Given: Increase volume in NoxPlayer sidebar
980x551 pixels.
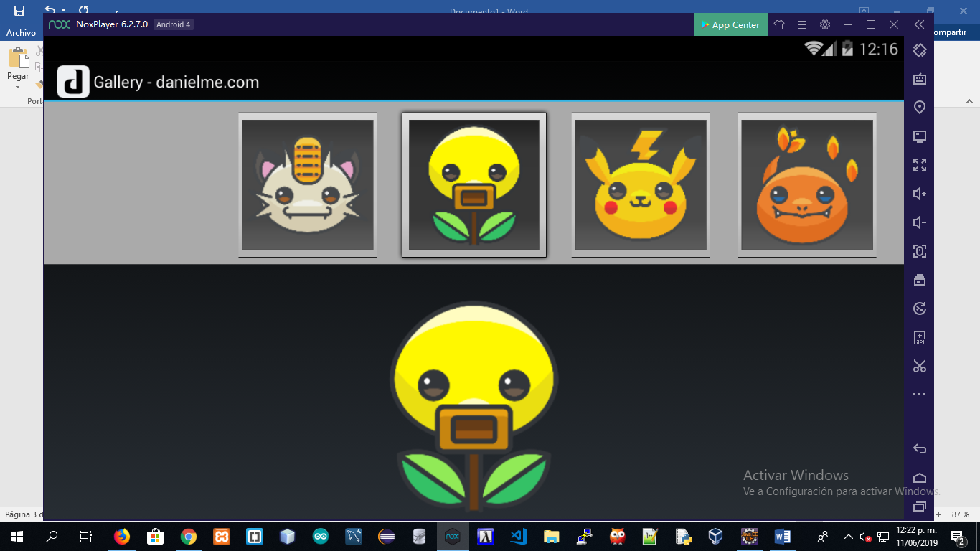Looking at the screenshot, I should (920, 194).
